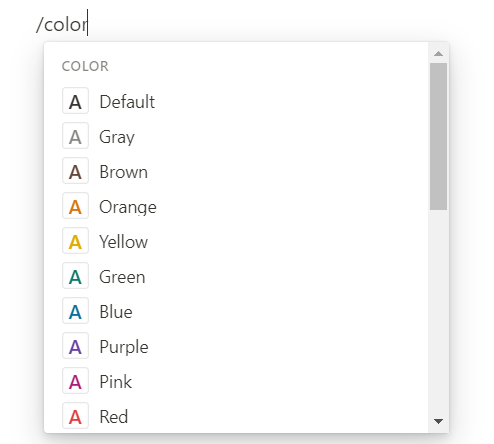The width and height of the screenshot is (494, 444).
Task: Click the black Default color A icon
Action: [x=75, y=101]
